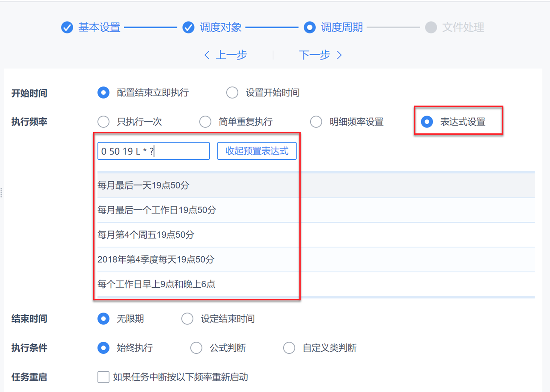550x392 pixels.
Task: Proceed with 下一步 button
Action: click(x=320, y=55)
